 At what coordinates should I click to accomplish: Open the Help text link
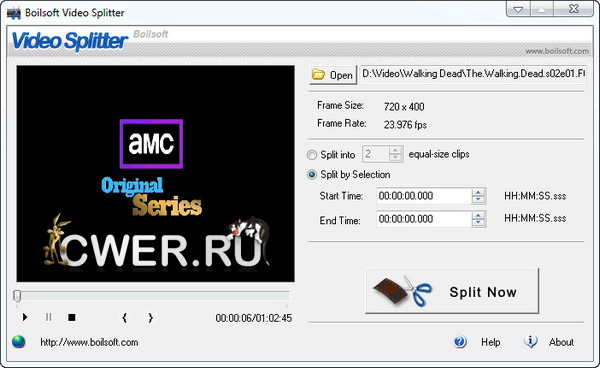click(491, 342)
